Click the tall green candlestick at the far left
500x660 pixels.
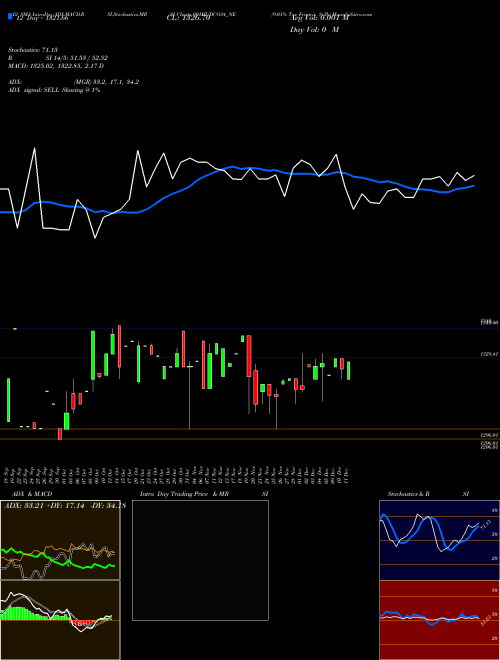click(8, 400)
